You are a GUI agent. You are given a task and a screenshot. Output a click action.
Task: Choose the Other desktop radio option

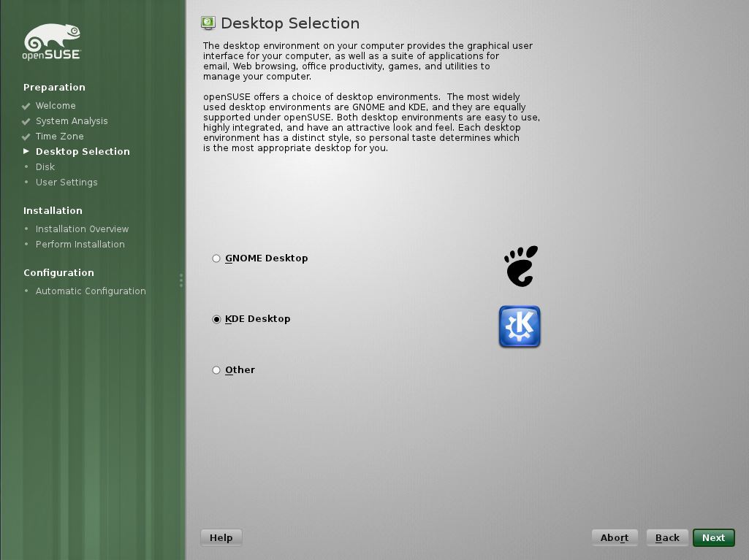(x=216, y=370)
